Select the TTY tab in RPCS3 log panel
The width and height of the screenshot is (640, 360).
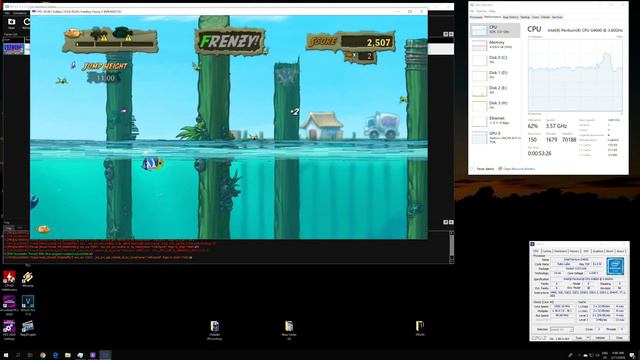20,228
